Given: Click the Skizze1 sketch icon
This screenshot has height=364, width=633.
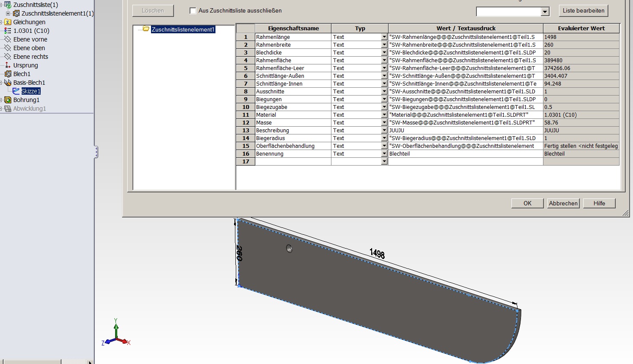Looking at the screenshot, I should pyautogui.click(x=16, y=91).
